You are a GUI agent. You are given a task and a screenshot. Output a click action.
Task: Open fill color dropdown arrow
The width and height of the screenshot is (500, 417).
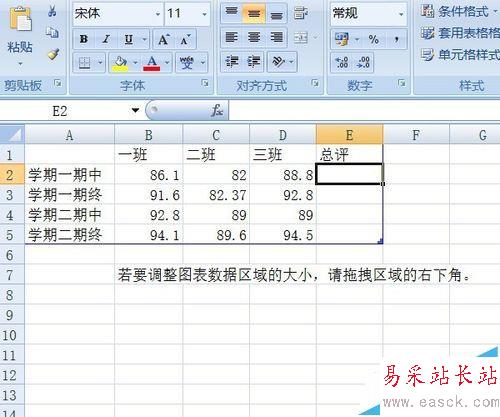pos(135,62)
